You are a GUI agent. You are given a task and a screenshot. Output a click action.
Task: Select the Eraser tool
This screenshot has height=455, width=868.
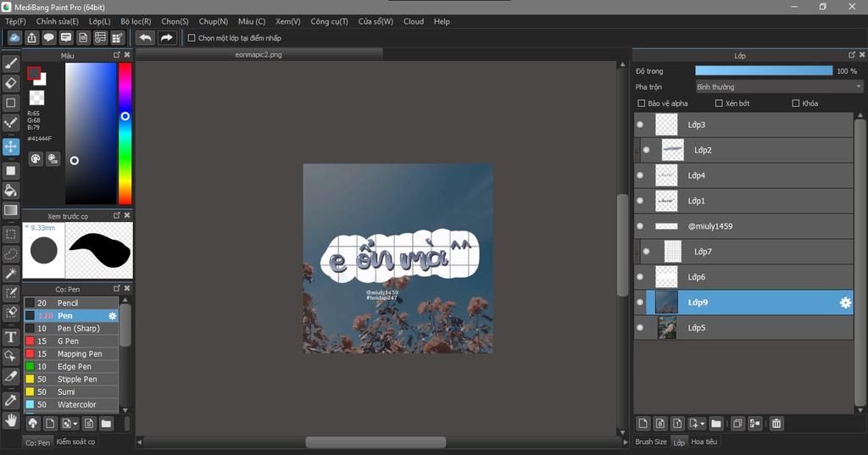[x=10, y=83]
